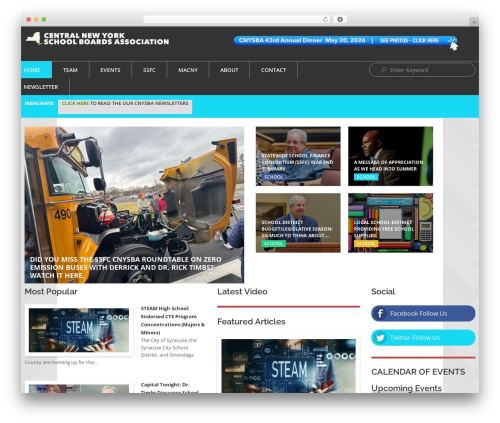
Task: Open the CONTACT menu item
Action: point(273,70)
